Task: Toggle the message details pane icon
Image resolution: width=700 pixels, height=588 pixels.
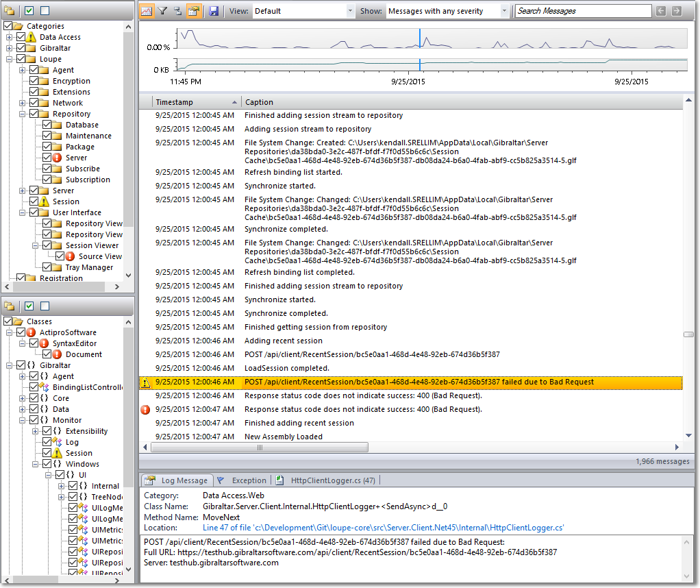Action: [x=195, y=10]
